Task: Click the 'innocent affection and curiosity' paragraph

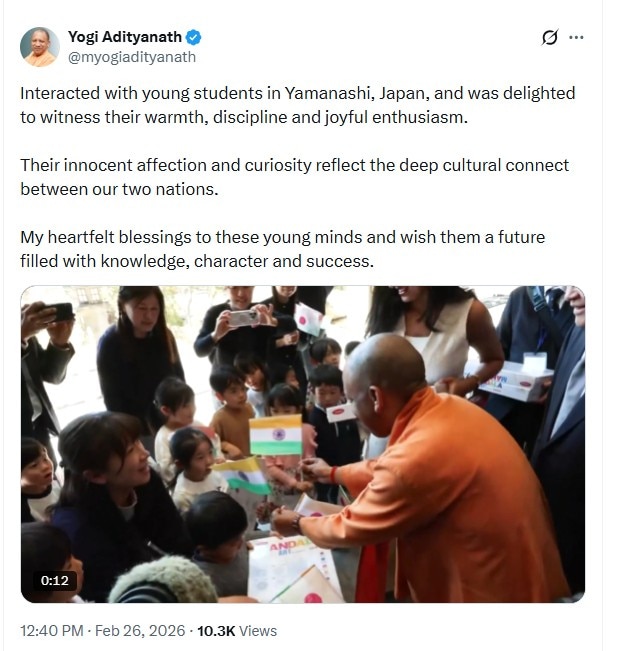Action: point(294,177)
